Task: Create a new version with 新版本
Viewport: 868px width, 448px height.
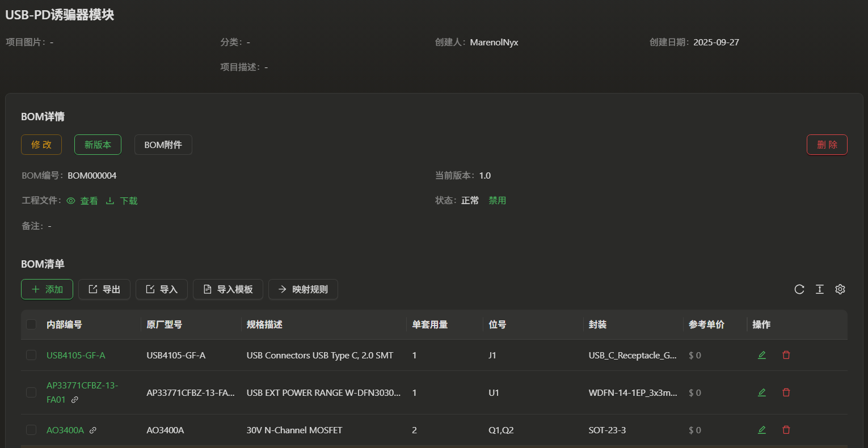Action: point(98,145)
